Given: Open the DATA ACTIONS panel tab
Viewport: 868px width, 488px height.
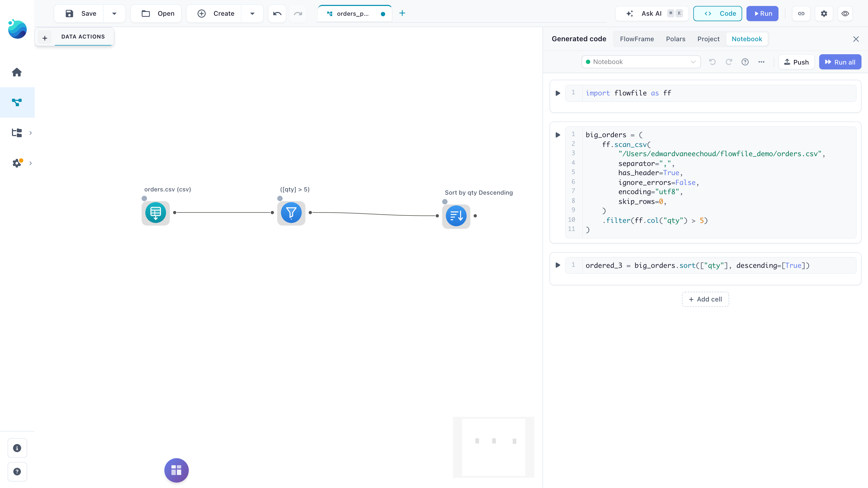Looking at the screenshot, I should coord(83,37).
